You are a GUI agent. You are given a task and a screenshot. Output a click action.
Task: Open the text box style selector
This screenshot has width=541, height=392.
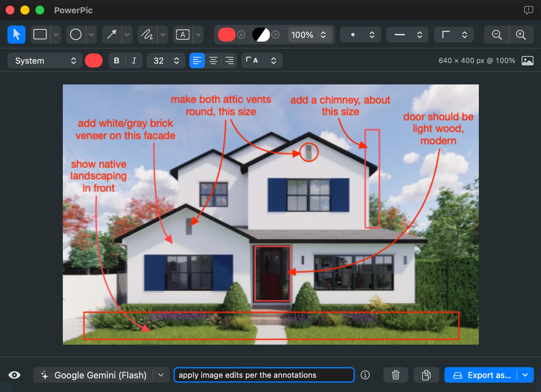click(262, 60)
